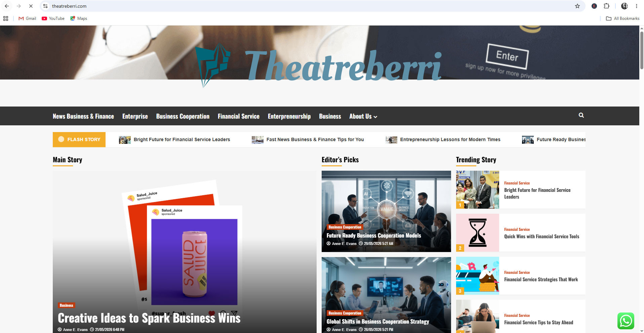Viewport: 644px width, 333px height.
Task: Open Future Ready Business Cooperation Models article
Action: coord(374,236)
